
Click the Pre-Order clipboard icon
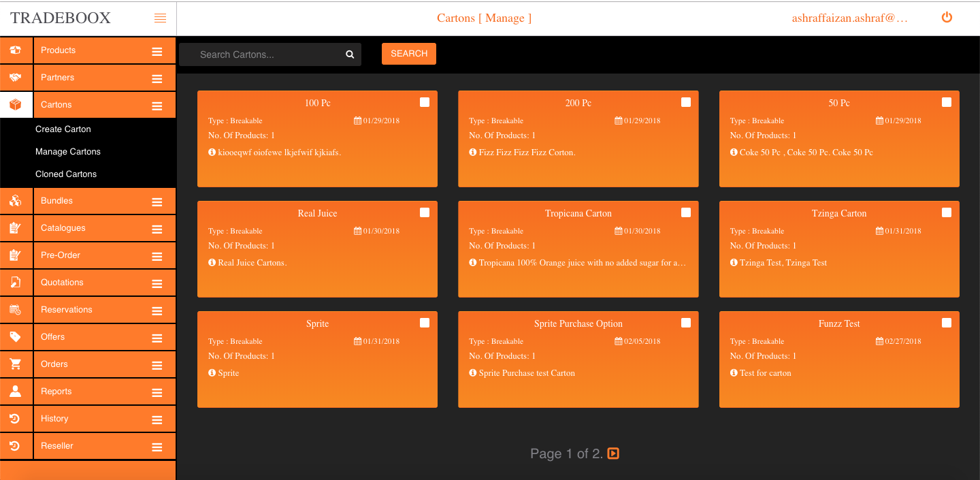click(16, 255)
